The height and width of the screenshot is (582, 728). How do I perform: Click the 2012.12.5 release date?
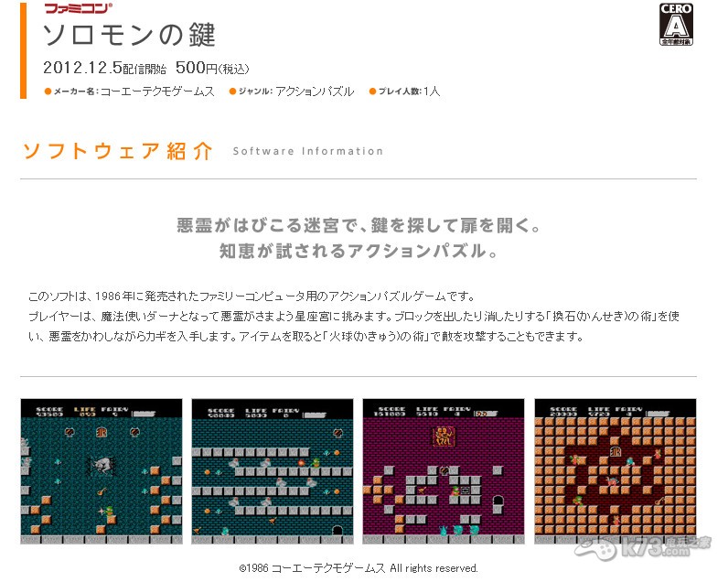coord(82,68)
